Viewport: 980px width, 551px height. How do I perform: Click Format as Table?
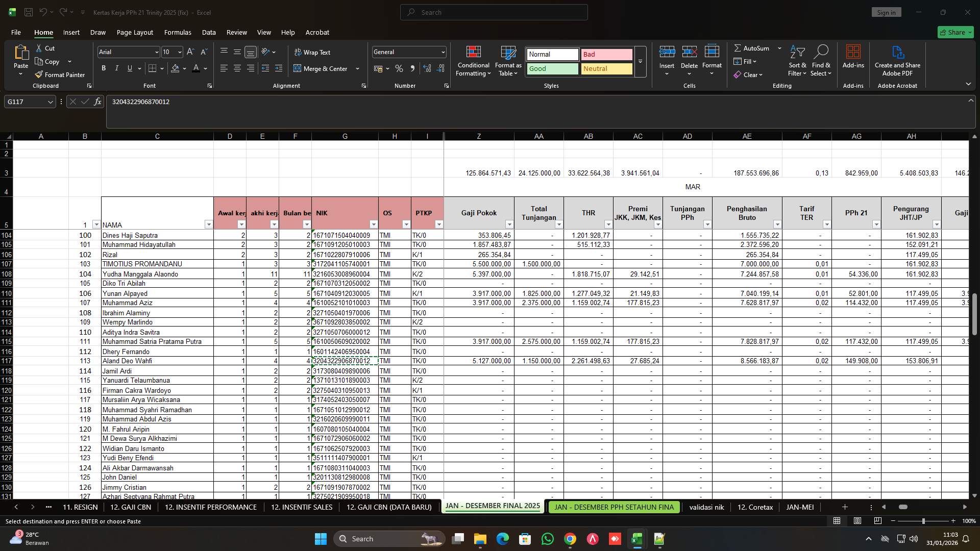[507, 61]
